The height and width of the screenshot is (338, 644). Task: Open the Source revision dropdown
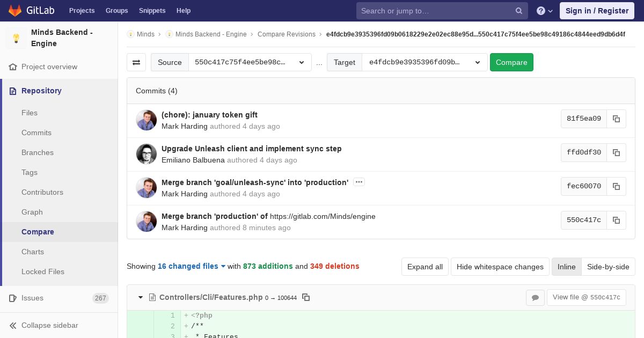(250, 62)
